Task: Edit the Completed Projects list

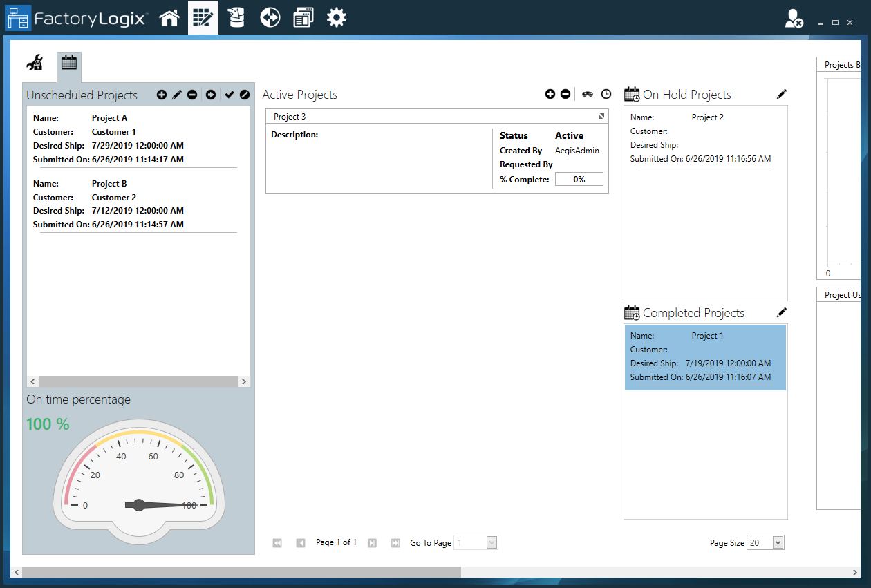Action: [x=782, y=312]
